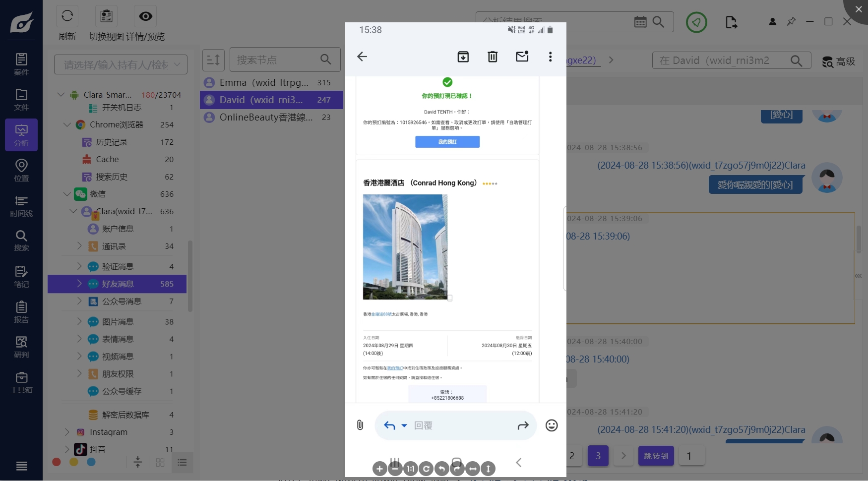Select the 历史记录 tree item
Viewport: 868px width, 481px height.
[112, 142]
